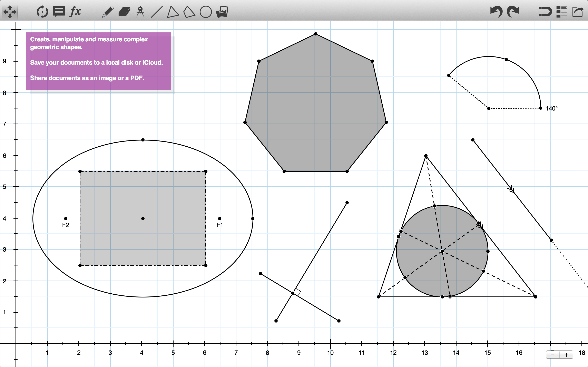Select the circle shape tool

point(206,12)
